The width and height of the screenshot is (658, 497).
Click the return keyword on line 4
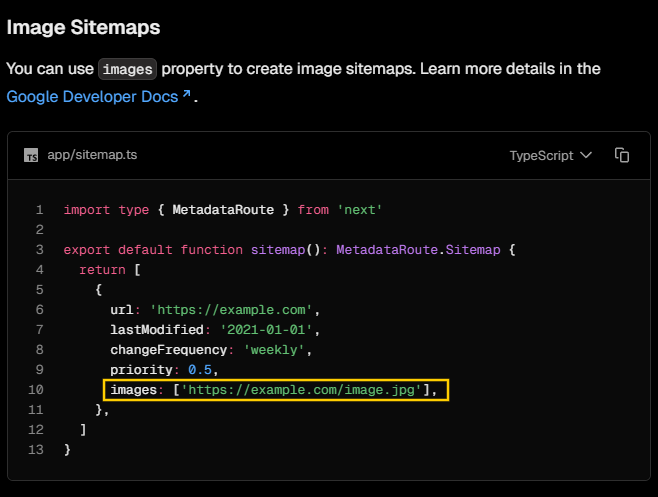[x=102, y=269]
